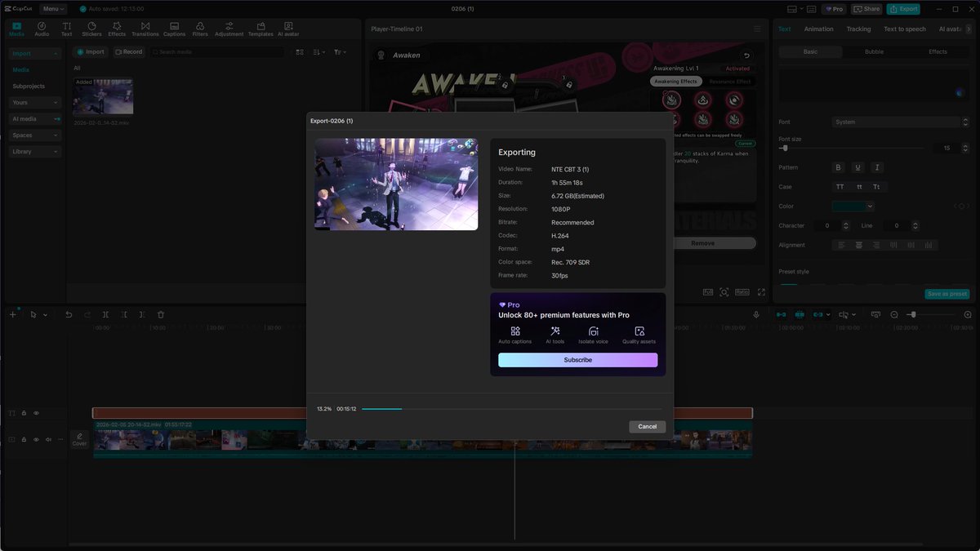
Task: Click the Import button in media panel
Action: coord(91,51)
